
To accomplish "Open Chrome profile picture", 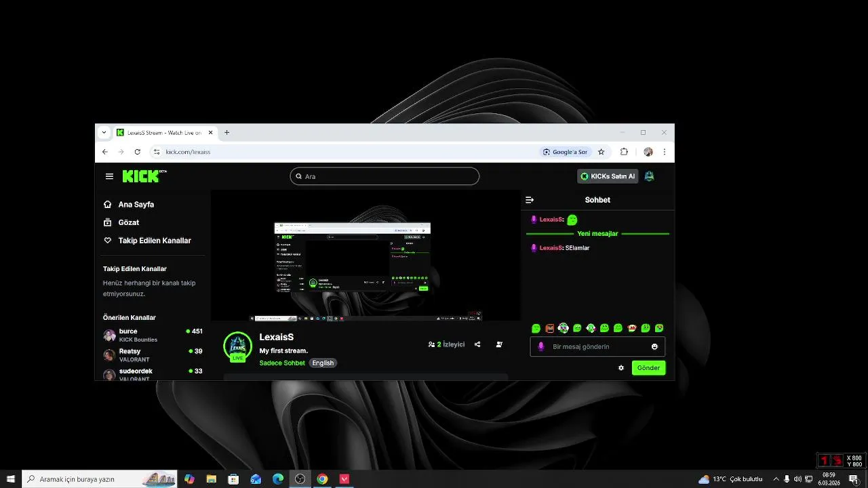I will coord(648,152).
